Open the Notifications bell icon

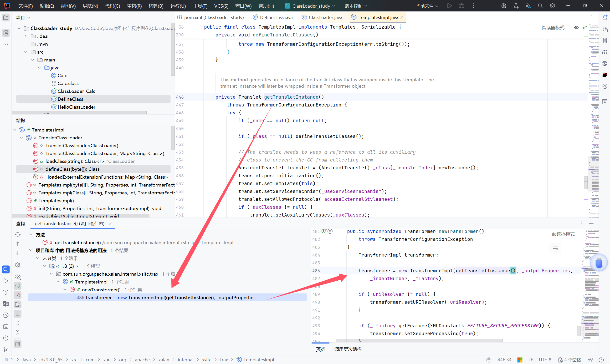coord(605,17)
